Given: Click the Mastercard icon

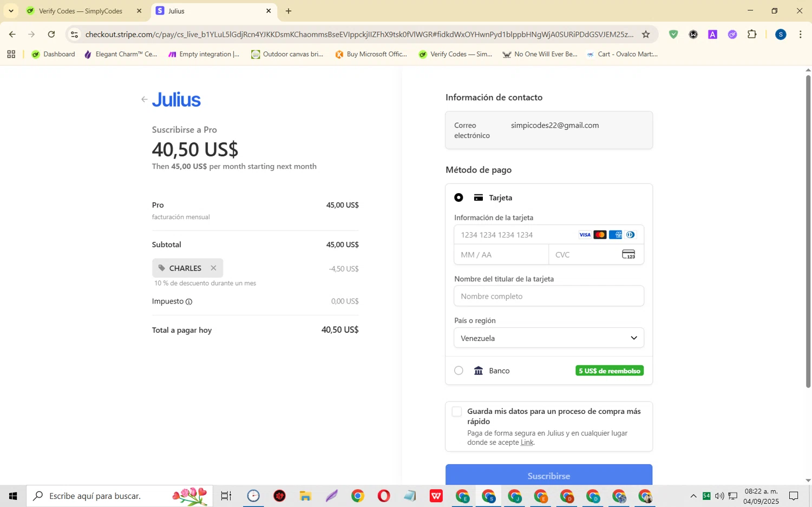Looking at the screenshot, I should click(x=600, y=235).
